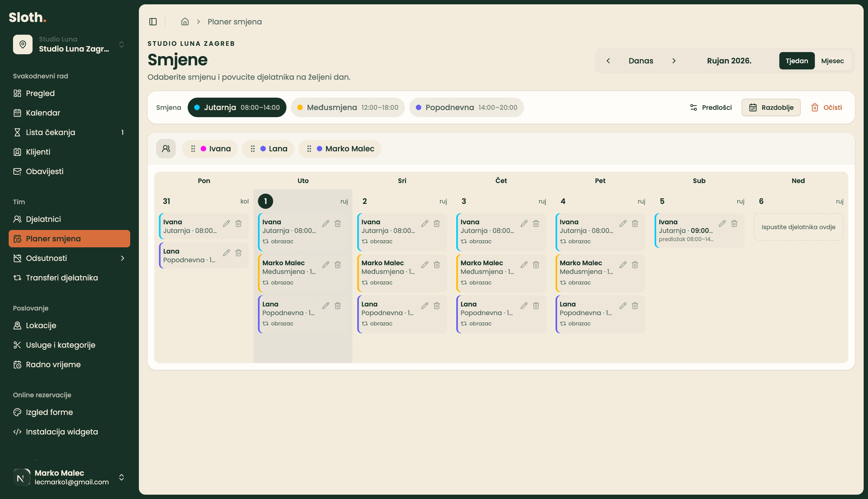
Task: Jump to Danas in the calendar
Action: click(640, 61)
